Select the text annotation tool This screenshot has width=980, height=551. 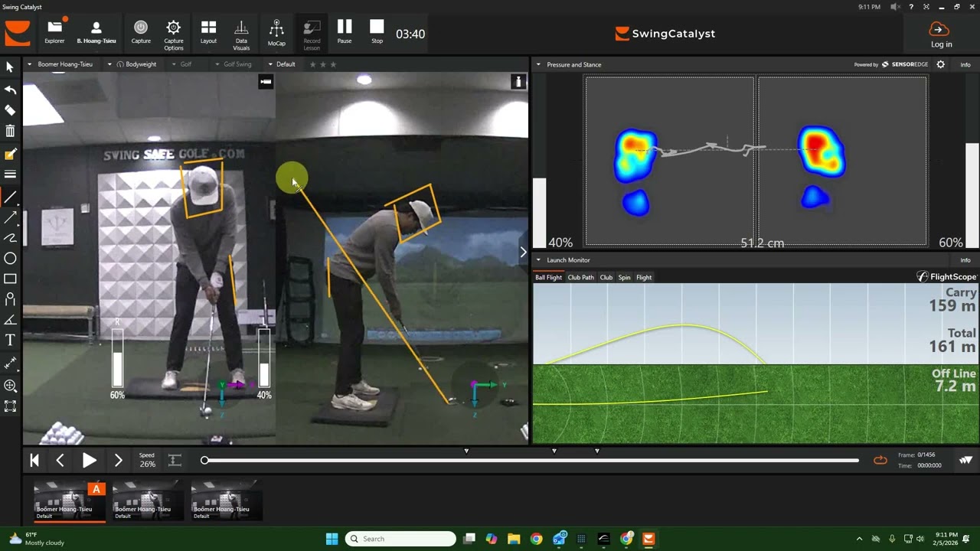tap(10, 340)
